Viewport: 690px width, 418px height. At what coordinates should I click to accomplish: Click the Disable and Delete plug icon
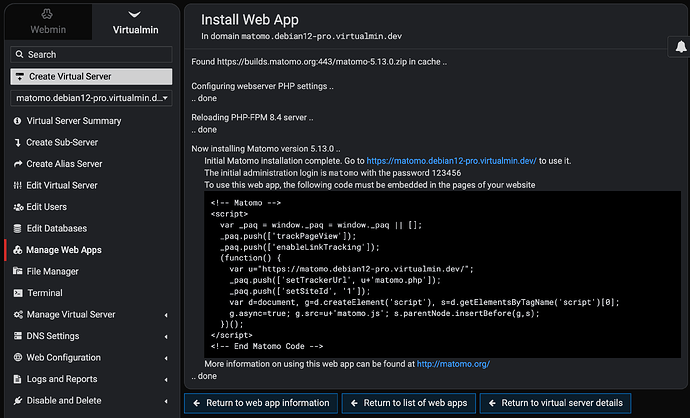18,400
